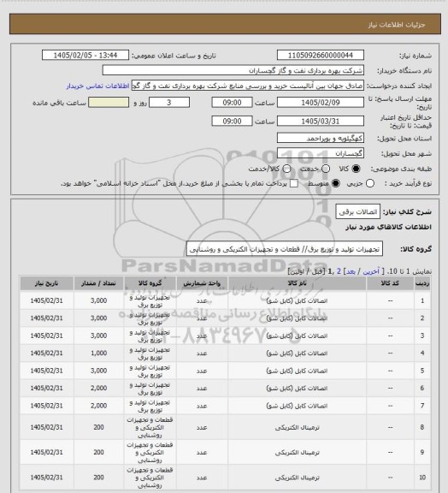Click the date 1405/02/31 in row 5

[x=46, y=371]
